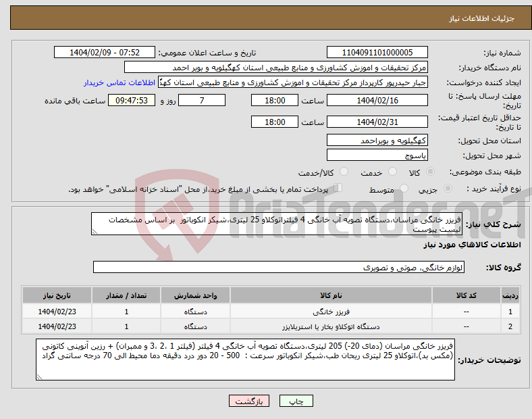Viewport: 532px width, 419px height.
Task: Click the response deadline time field 18:00
Action: [x=275, y=100]
